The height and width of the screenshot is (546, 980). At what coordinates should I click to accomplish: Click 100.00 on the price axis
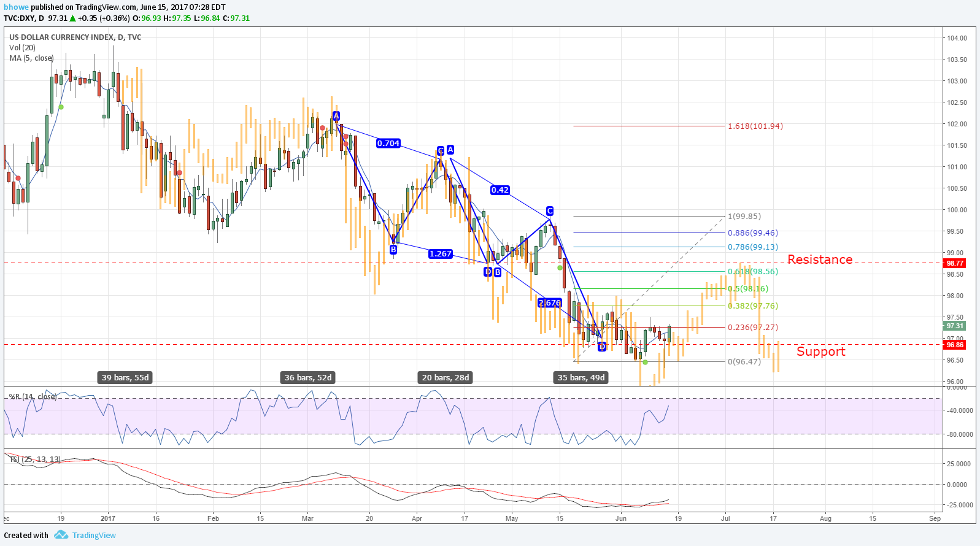(957, 210)
